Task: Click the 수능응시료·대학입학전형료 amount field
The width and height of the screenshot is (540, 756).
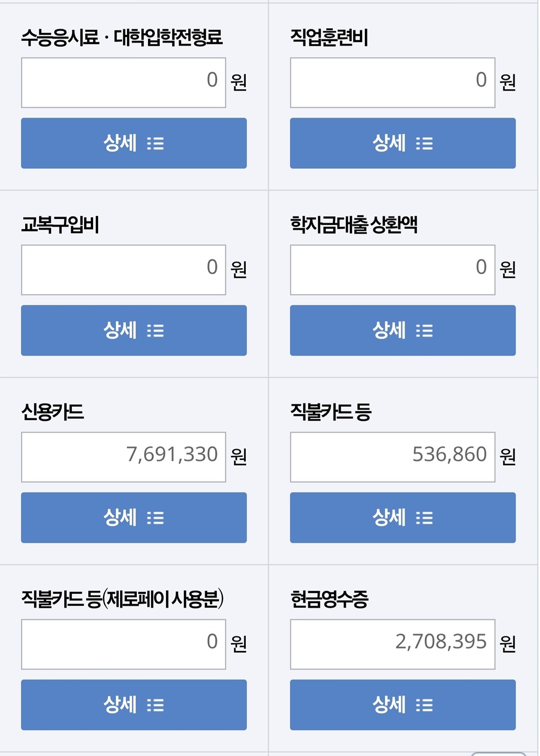Action: pos(123,83)
